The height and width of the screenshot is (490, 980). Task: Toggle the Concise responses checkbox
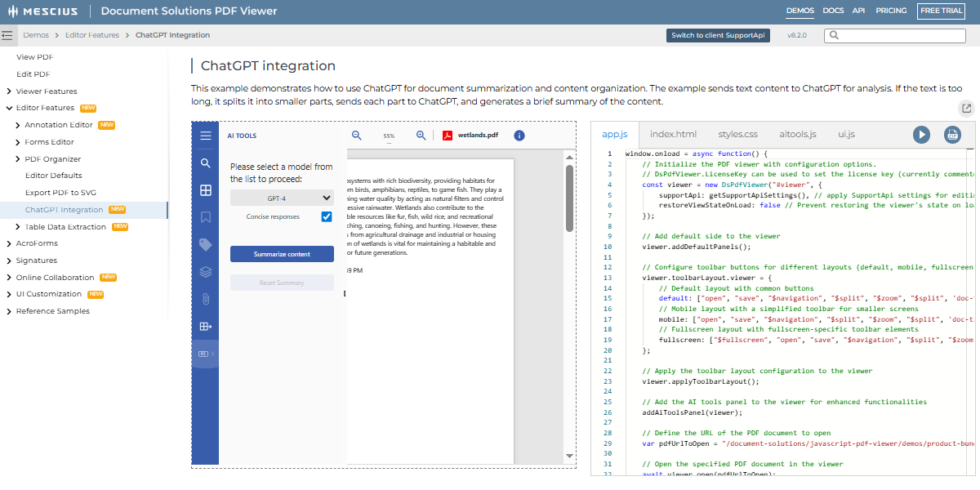point(327,216)
